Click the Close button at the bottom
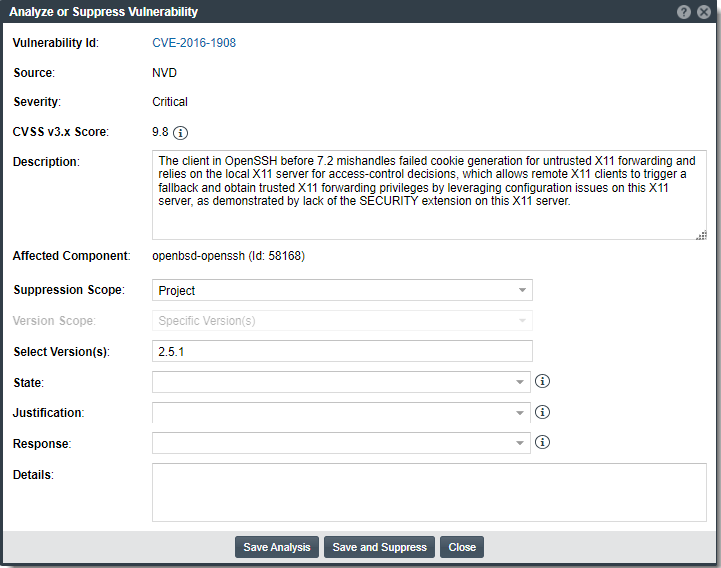The image size is (721, 568). pos(462,547)
